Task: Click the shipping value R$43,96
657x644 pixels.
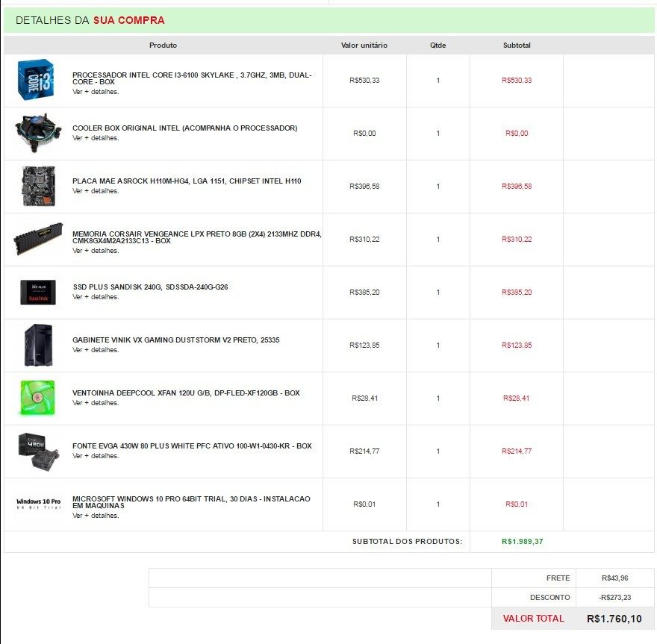Action: (x=614, y=578)
